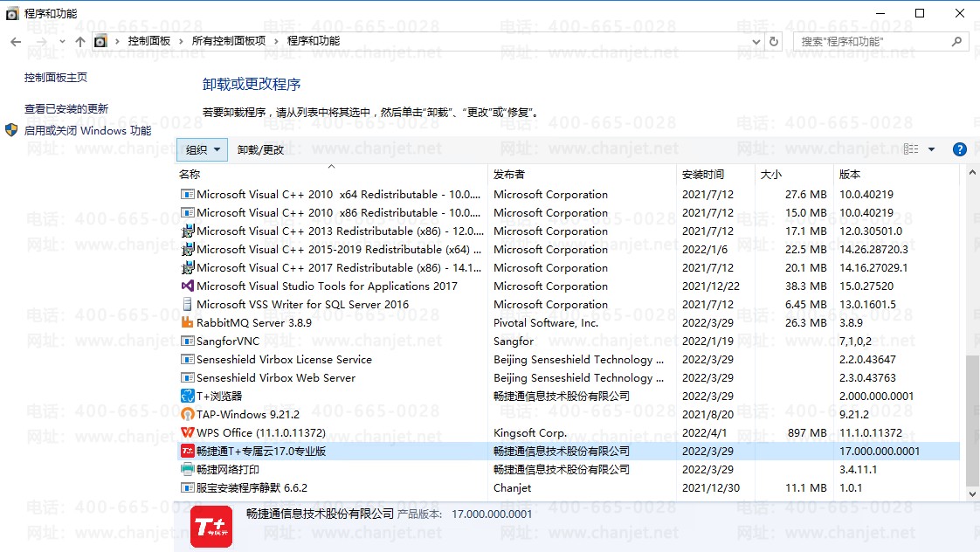Image resolution: width=980 pixels, height=552 pixels.
Task: Click the 897 MB size cell
Action: 807,432
